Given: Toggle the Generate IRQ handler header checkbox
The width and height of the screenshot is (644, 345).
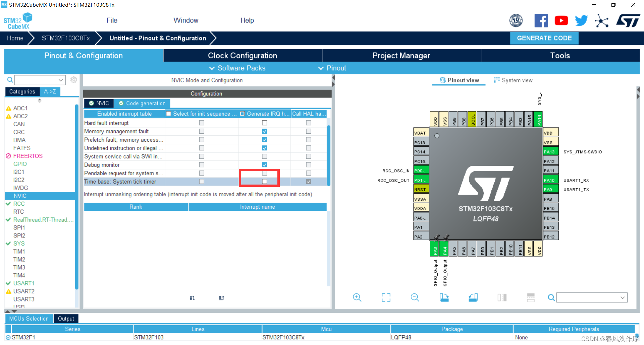Looking at the screenshot, I should coord(242,114).
